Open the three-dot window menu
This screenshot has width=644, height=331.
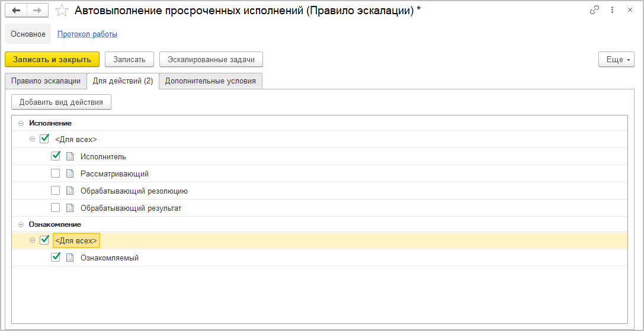613,11
